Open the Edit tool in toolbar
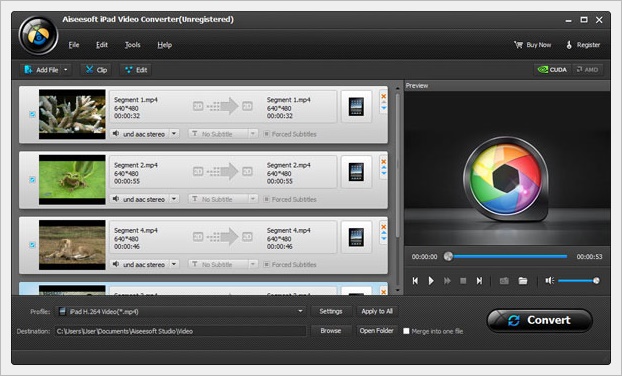This screenshot has width=622, height=376. (136, 70)
